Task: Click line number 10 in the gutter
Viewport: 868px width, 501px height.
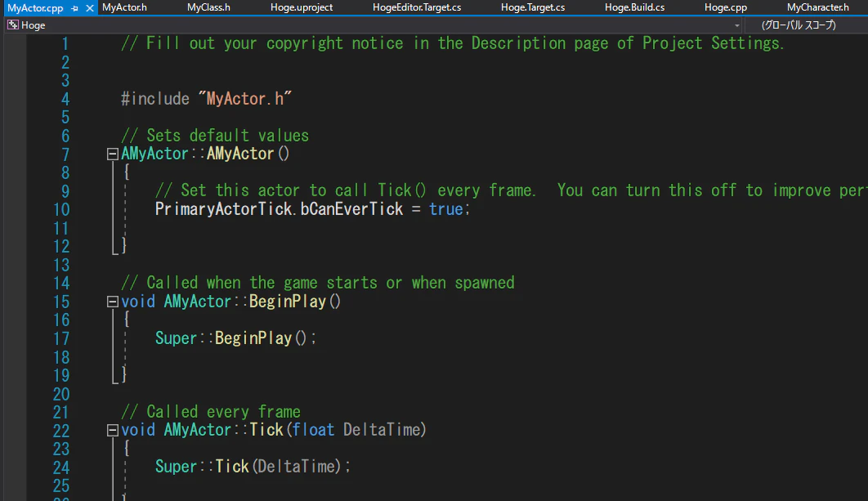Action: click(61, 210)
